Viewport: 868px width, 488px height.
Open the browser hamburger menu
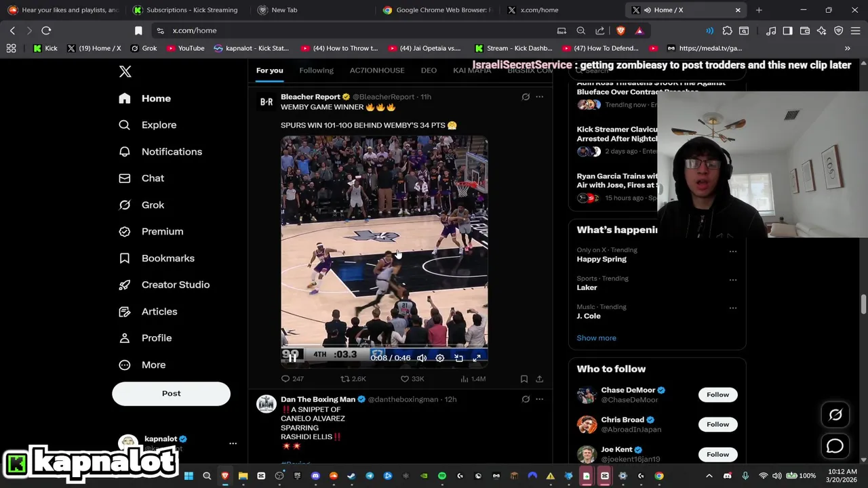tap(856, 30)
